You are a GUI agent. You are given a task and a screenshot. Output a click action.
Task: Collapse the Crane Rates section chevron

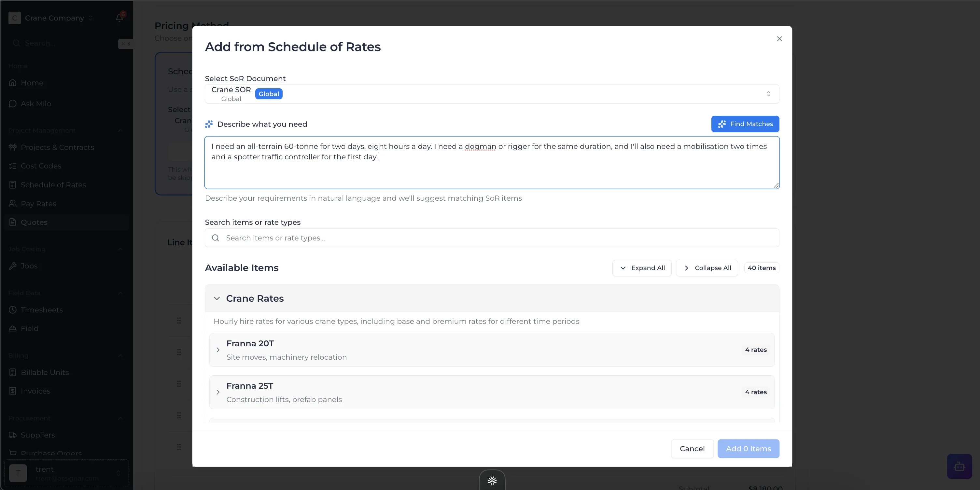(217, 298)
